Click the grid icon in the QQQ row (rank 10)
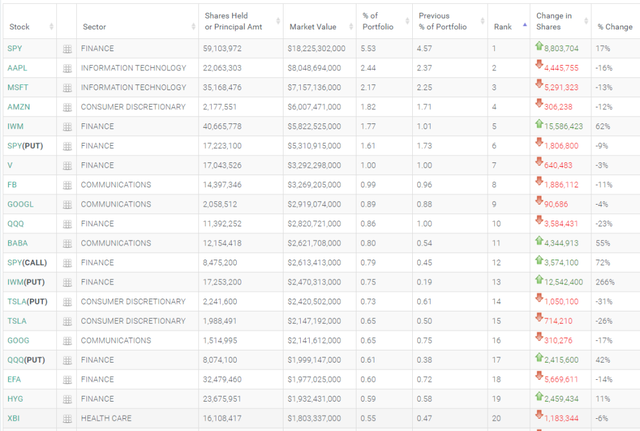The width and height of the screenshot is (640, 431). coord(67,224)
